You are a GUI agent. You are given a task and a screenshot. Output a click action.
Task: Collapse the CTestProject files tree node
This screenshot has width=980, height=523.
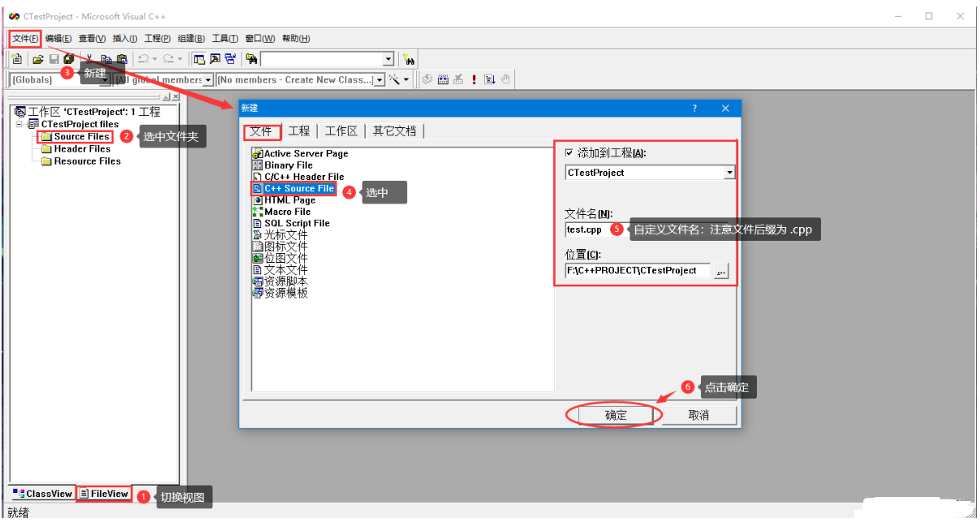click(20, 124)
